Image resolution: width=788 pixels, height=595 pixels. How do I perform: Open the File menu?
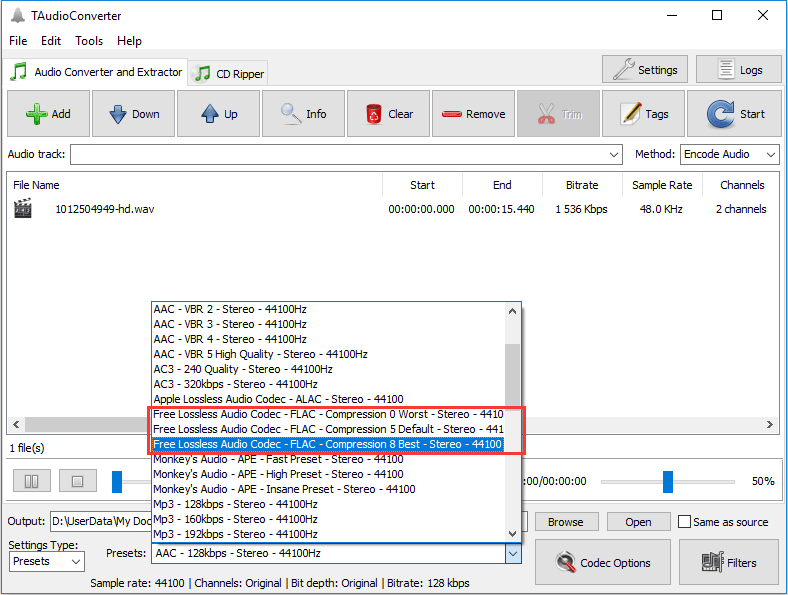click(18, 41)
